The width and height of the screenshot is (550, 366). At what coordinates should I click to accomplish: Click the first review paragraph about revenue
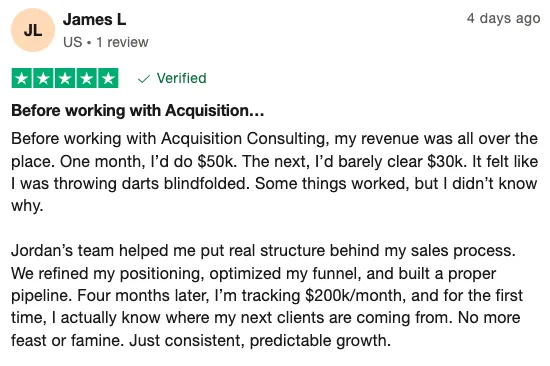pyautogui.click(x=274, y=172)
